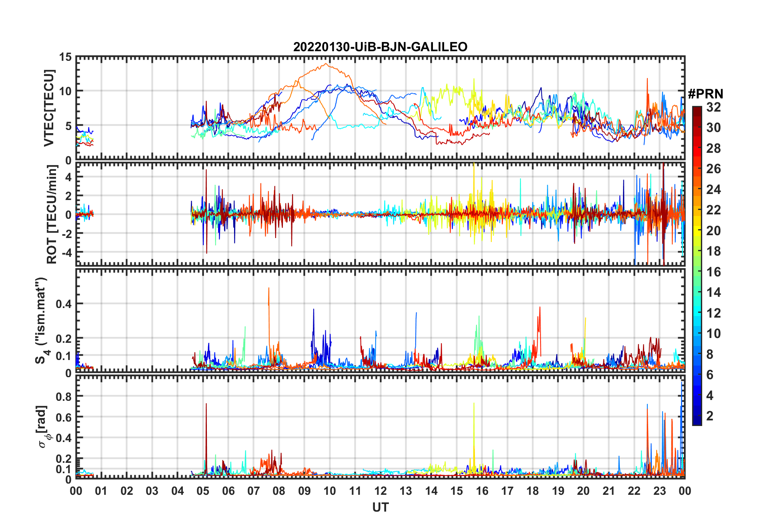This screenshot has width=761, height=532.
Task: Click x-axis hour label 05
Action: (x=203, y=491)
